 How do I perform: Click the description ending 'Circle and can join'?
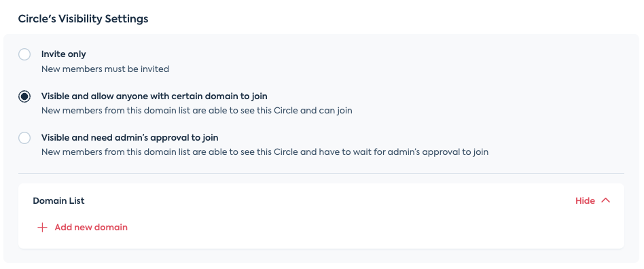[x=197, y=111]
